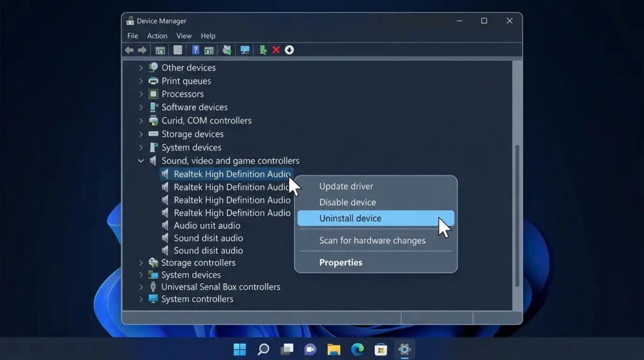The width and height of the screenshot is (644, 360).
Task: Expand the Print queues node
Action: 141,81
